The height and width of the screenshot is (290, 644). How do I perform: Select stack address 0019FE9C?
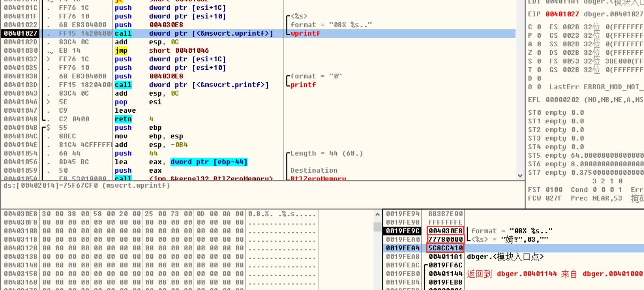[400, 231]
